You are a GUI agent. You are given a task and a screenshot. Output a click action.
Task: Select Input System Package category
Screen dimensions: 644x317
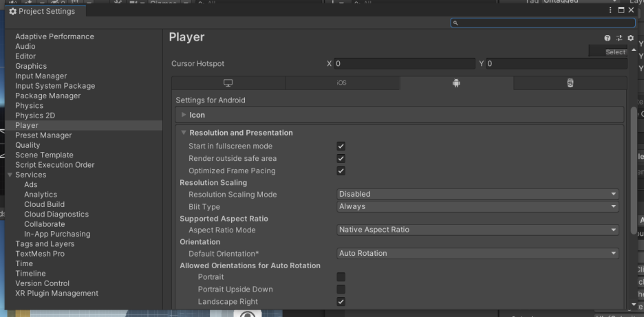(55, 86)
